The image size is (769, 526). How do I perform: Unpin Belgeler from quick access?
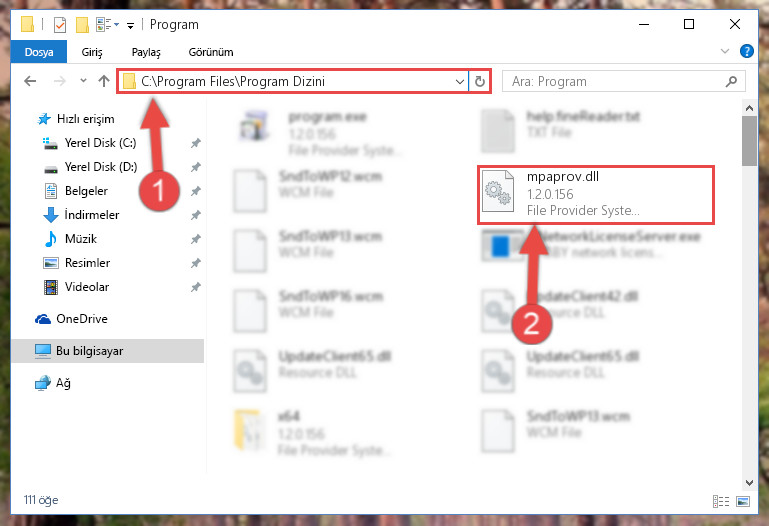click(196, 191)
